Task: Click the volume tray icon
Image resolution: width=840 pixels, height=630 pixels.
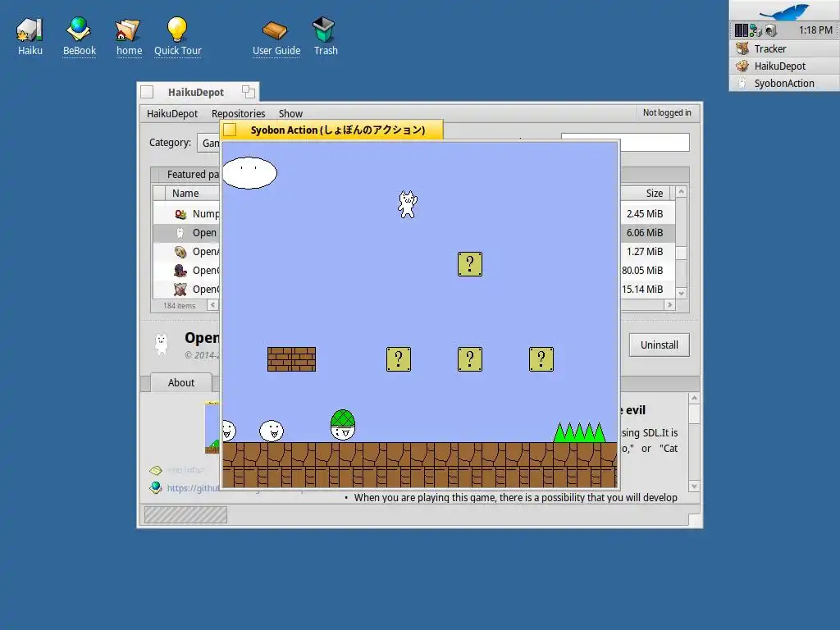Action: coord(771,30)
